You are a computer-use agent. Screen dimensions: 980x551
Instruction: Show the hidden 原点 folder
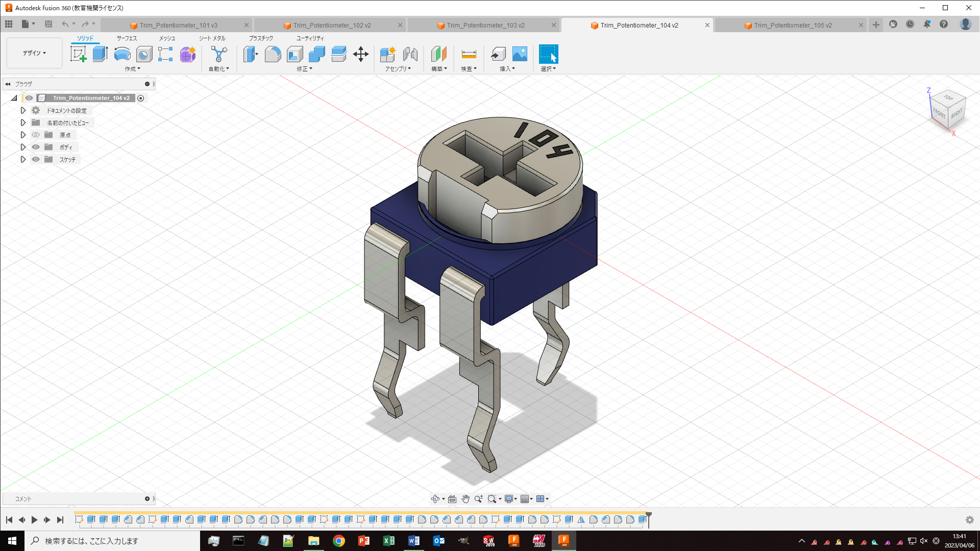click(x=36, y=135)
